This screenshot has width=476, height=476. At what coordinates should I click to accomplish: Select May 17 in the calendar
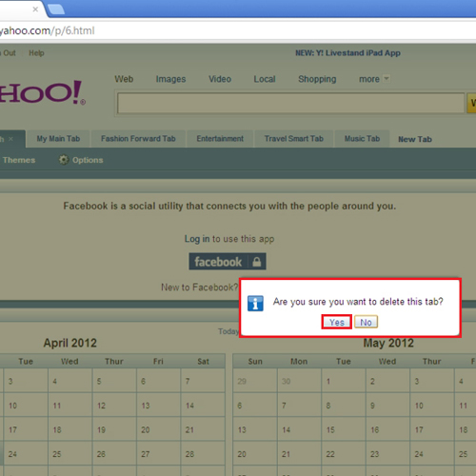(432, 428)
